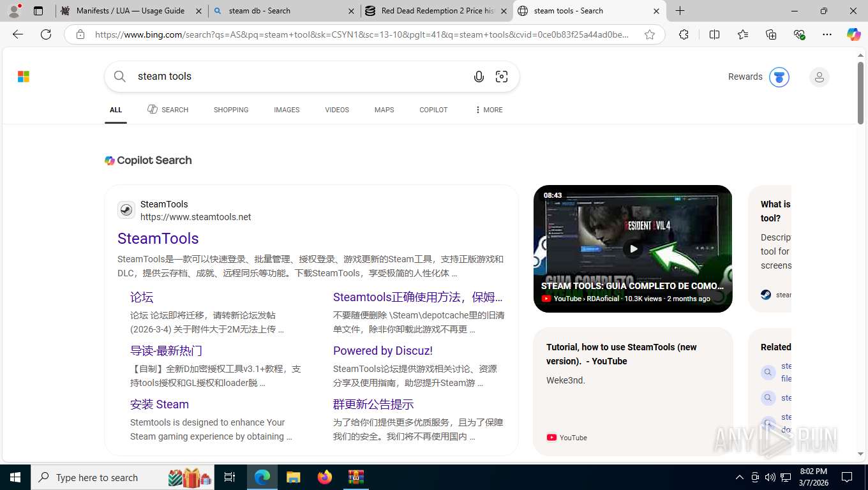Go back with the browser back arrow
868x490 pixels.
point(18,34)
